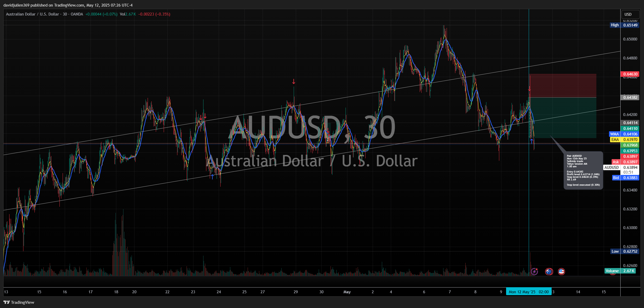
Task: Click the 0.63400 price axis label
Action: [630, 190]
